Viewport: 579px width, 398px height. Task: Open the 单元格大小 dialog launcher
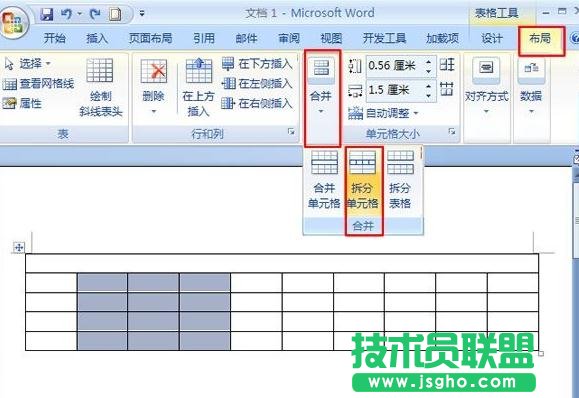coord(452,131)
